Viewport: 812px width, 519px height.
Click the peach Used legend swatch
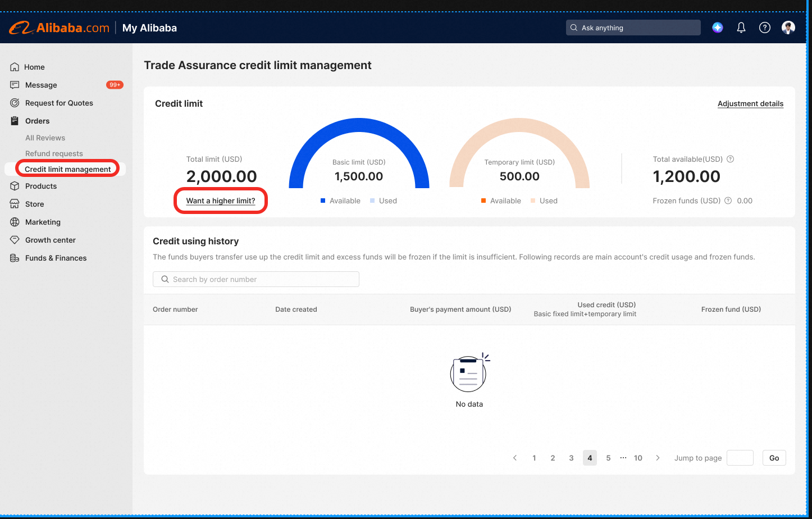533,201
